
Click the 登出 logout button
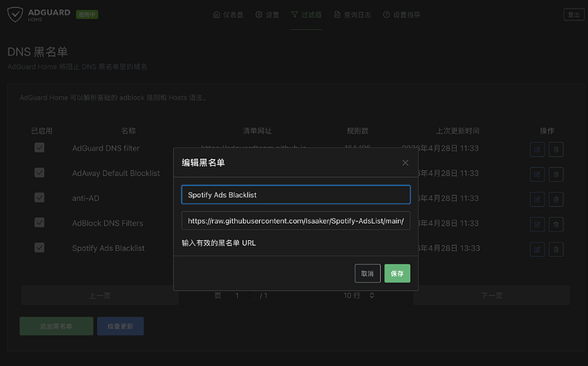(574, 14)
